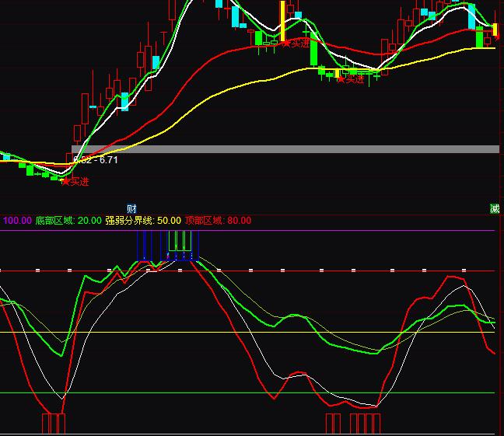Click the 财 financial info icon
This screenshot has height=436, width=504.
coord(131,208)
